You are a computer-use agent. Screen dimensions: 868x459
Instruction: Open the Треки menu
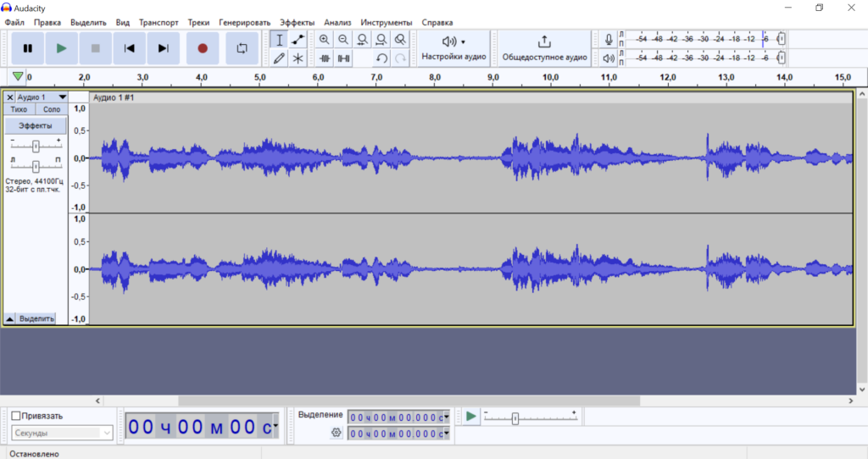(198, 23)
